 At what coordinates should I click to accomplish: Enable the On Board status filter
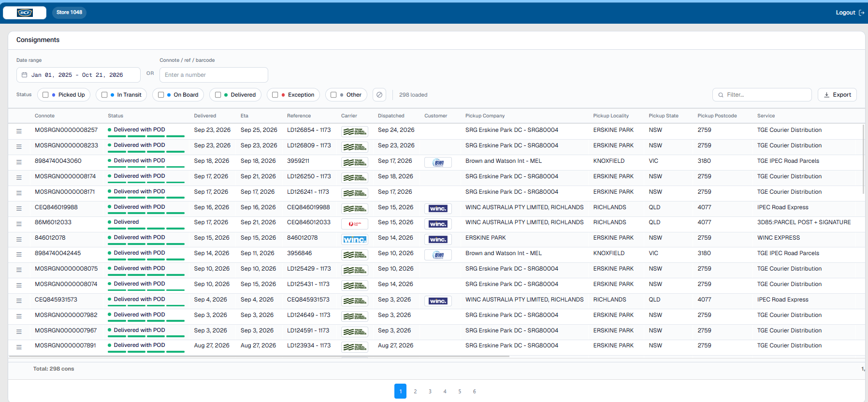coord(161,95)
